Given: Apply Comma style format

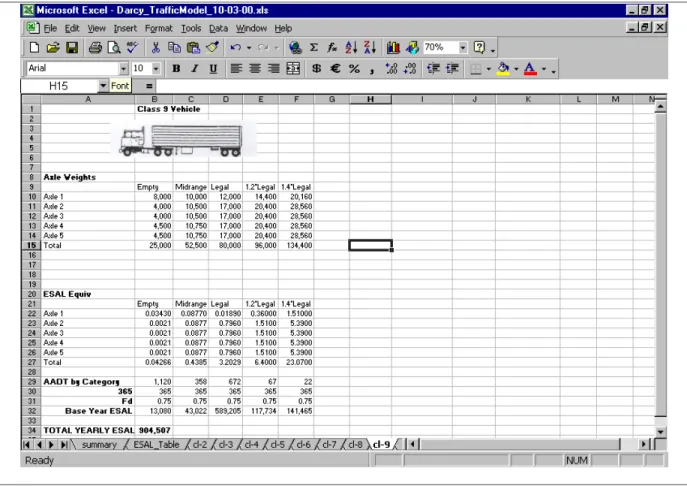Looking at the screenshot, I should [372, 70].
